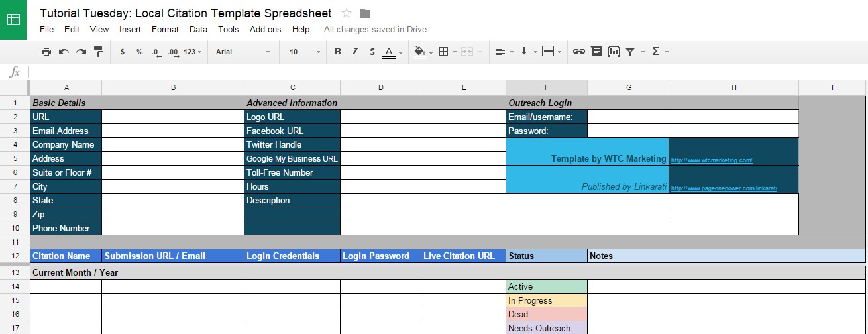Open the move-to-folder icon
Image resolution: width=868 pixels, height=334 pixels.
point(365,13)
